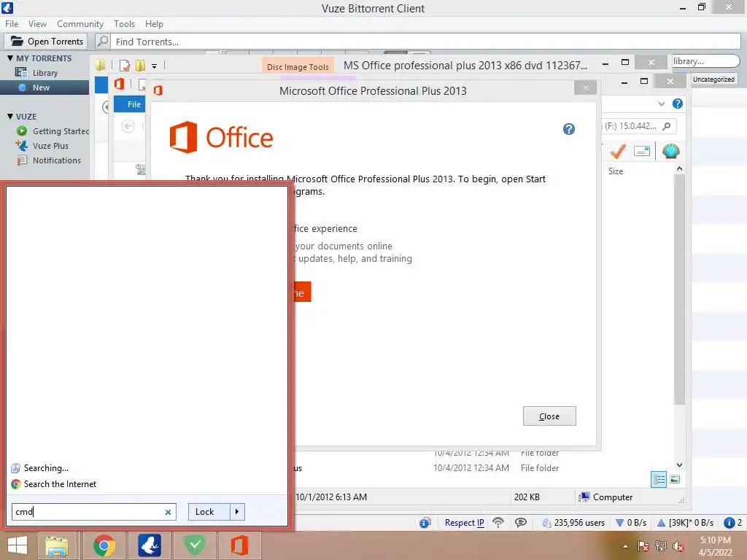Click the Respect IP link
The width and height of the screenshot is (747, 560).
point(464,522)
